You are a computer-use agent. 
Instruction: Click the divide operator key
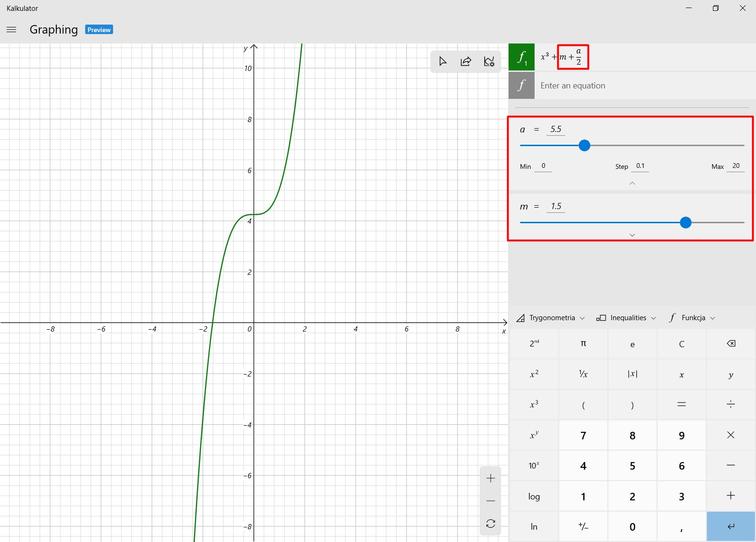pyautogui.click(x=731, y=405)
